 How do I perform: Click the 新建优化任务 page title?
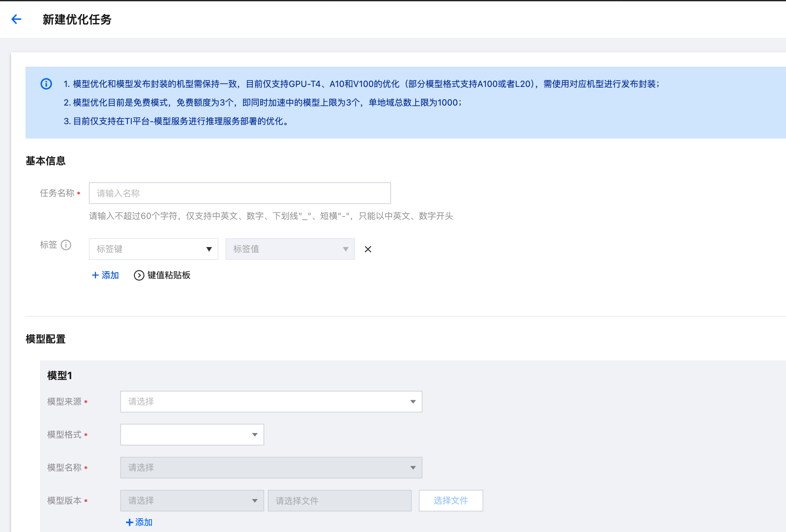pos(77,19)
